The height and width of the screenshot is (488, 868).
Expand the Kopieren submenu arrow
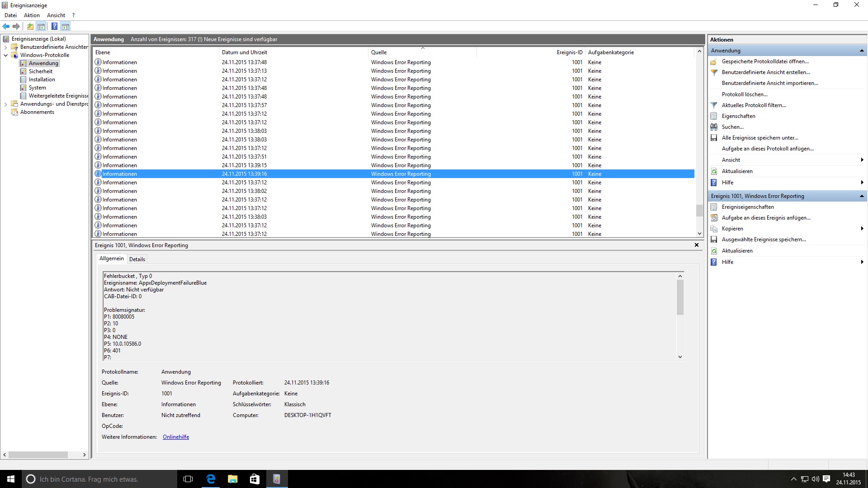click(x=862, y=229)
